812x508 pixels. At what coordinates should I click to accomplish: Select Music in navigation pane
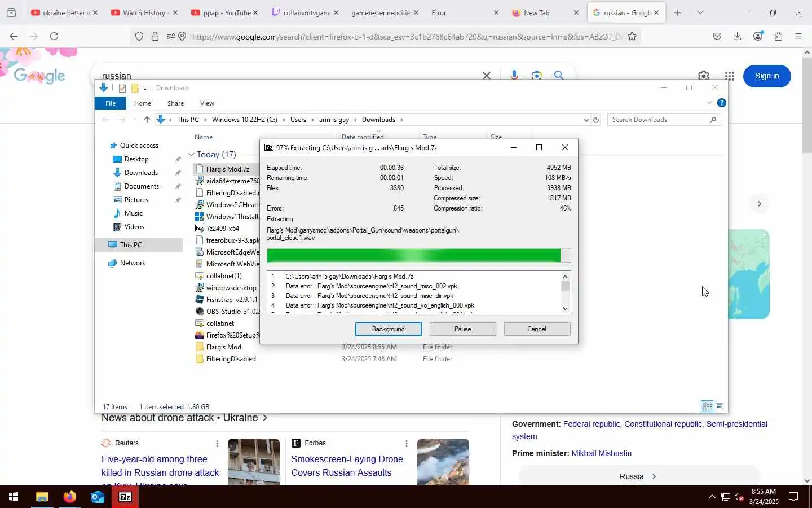tap(133, 213)
